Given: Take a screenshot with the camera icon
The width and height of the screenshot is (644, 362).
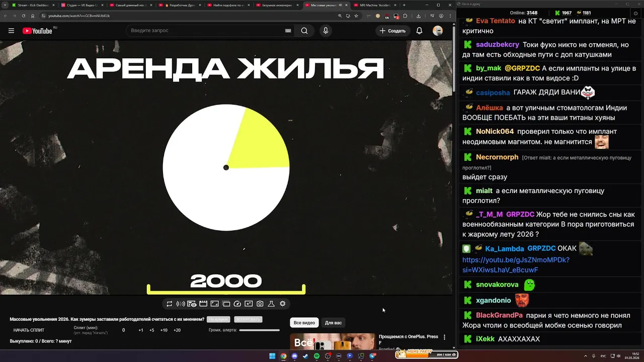Looking at the screenshot, I should click(x=260, y=304).
